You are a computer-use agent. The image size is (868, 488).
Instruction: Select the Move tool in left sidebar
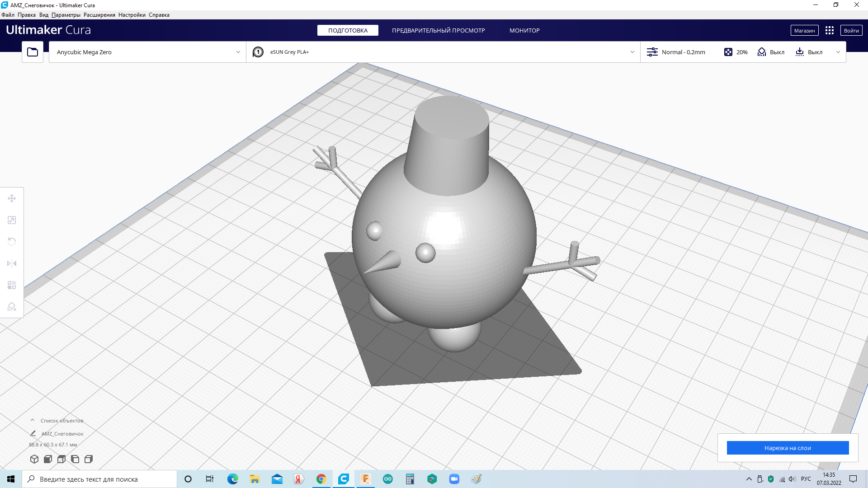point(12,198)
